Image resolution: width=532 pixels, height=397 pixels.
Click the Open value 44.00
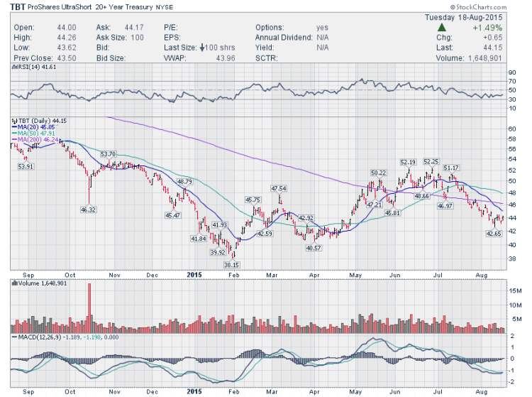click(67, 28)
